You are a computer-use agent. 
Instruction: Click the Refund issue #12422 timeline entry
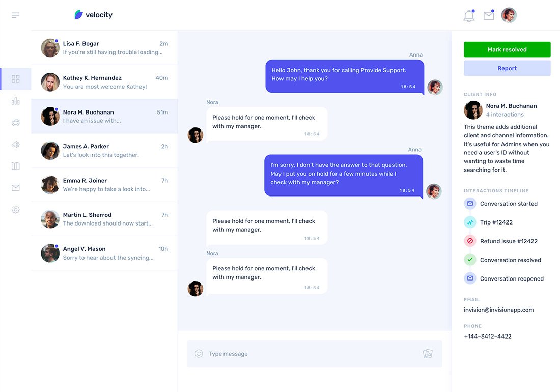tap(509, 241)
